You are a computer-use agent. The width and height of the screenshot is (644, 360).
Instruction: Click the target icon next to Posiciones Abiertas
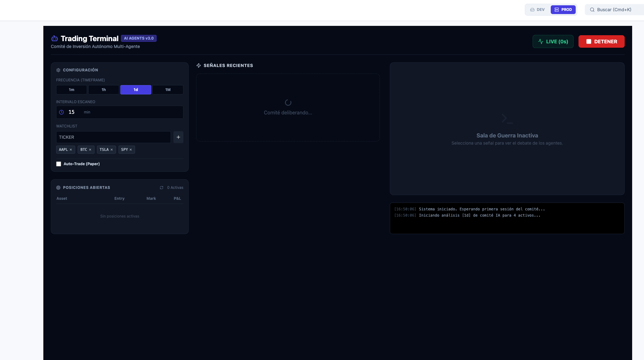click(x=58, y=187)
